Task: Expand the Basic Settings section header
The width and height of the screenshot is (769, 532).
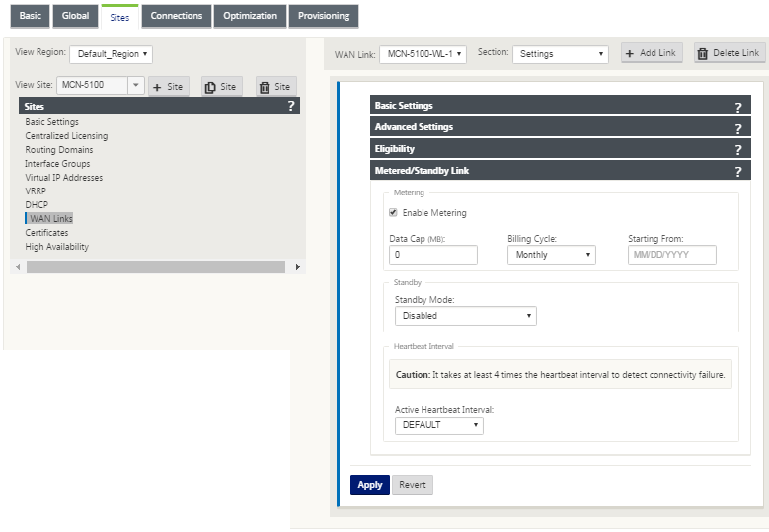Action: pos(560,106)
